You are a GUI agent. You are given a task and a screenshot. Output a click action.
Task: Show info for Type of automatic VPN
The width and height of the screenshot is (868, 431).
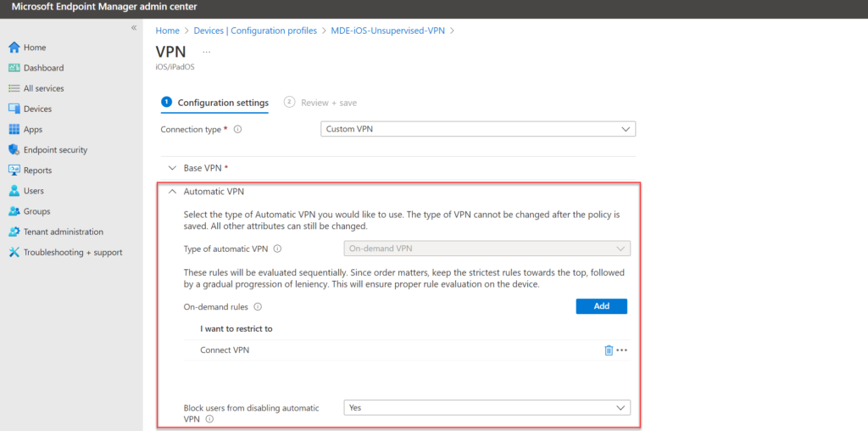(x=278, y=249)
